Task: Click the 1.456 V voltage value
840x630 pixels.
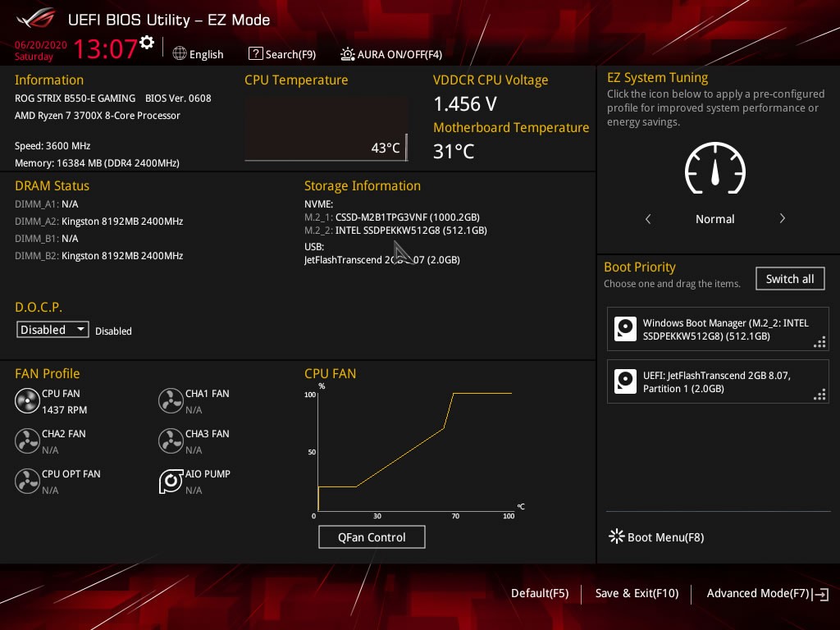Action: point(465,104)
